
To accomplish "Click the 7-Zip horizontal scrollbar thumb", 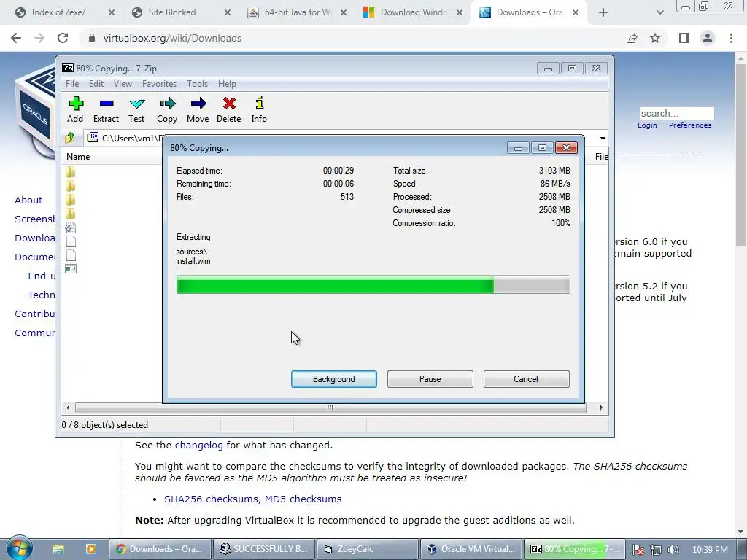I will coord(330,408).
